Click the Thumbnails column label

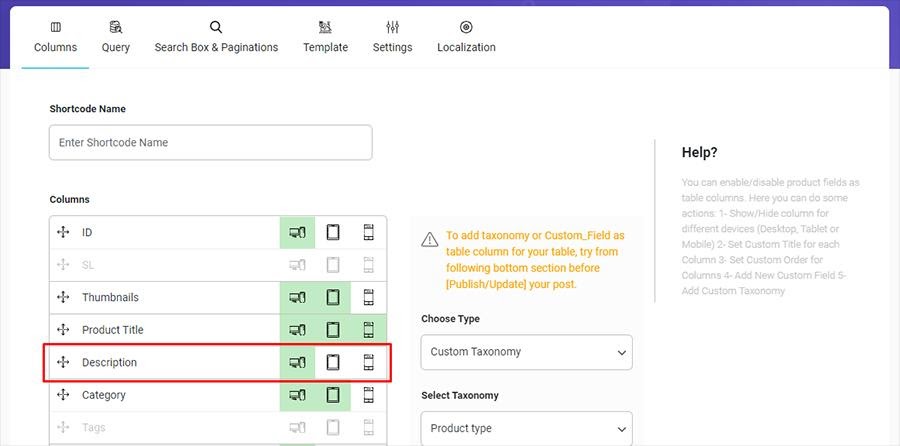coord(110,297)
